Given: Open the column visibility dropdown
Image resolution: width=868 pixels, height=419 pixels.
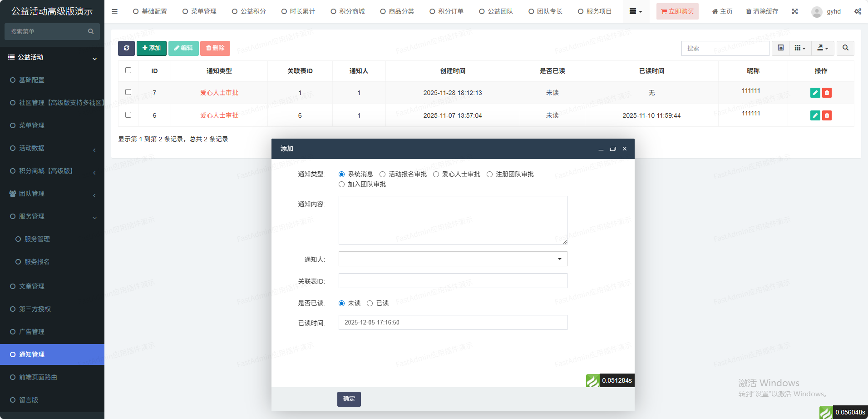Looking at the screenshot, I should point(800,48).
